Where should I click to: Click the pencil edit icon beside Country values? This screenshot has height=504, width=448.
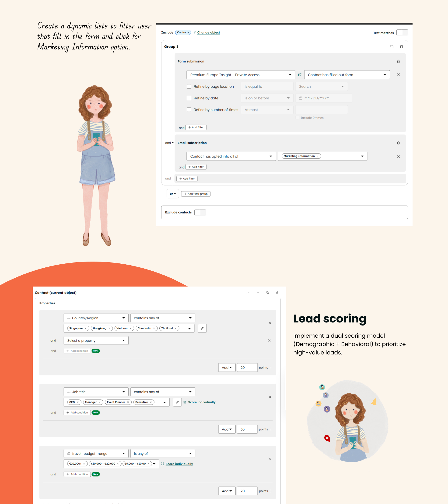click(202, 328)
